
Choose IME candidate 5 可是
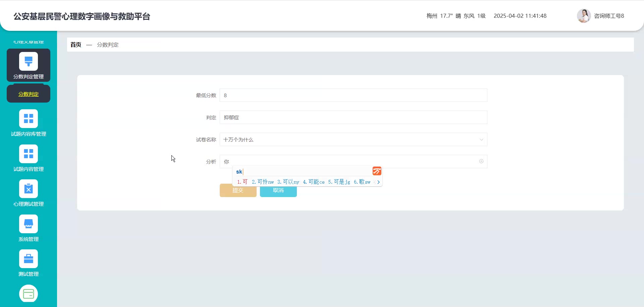[x=339, y=182]
